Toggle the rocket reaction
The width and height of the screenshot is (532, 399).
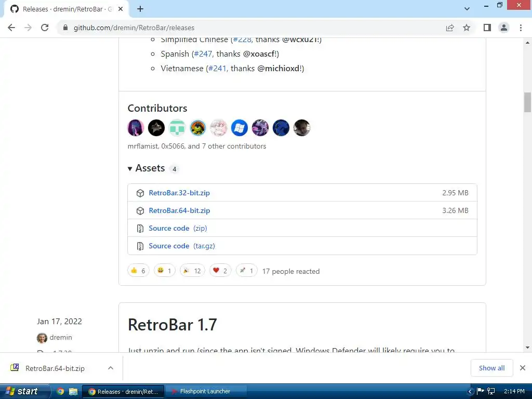point(247,270)
